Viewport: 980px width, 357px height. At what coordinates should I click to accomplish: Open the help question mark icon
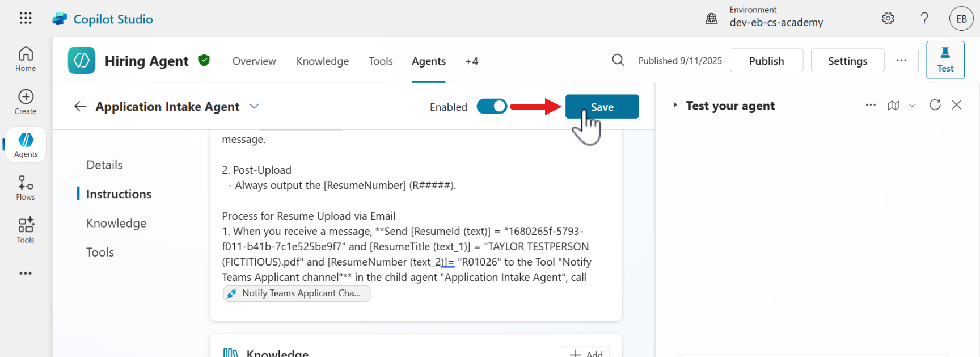[x=924, y=19]
